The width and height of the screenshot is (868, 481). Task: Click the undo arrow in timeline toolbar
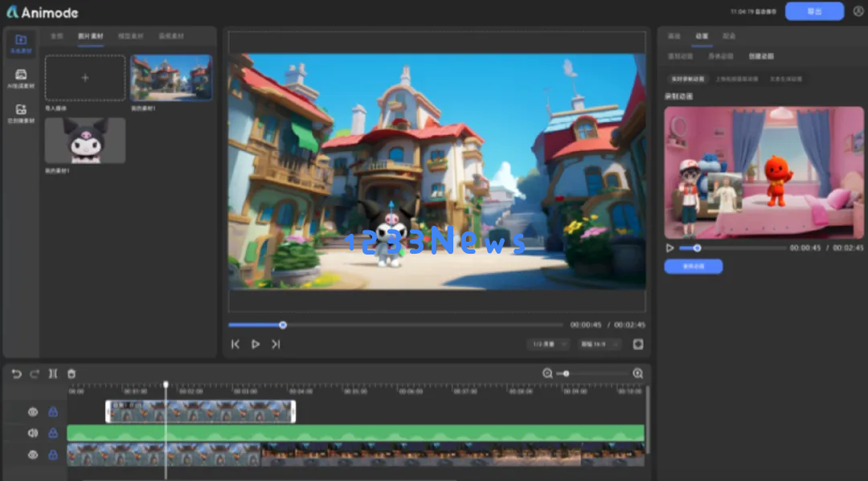[x=17, y=373]
